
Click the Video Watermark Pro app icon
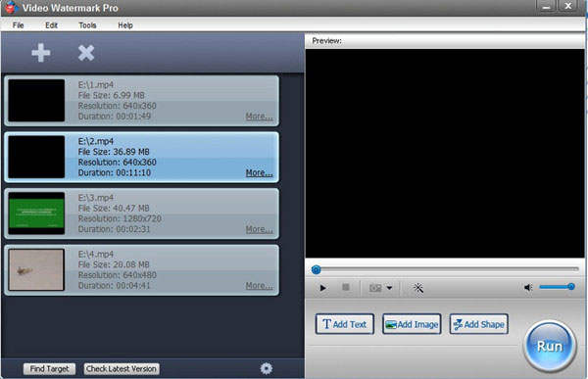coord(11,7)
